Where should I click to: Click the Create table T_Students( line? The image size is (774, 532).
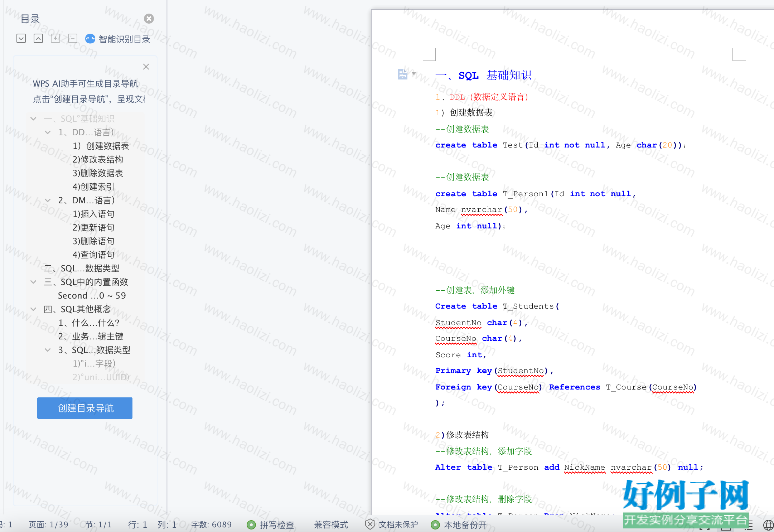pyautogui.click(x=497, y=306)
